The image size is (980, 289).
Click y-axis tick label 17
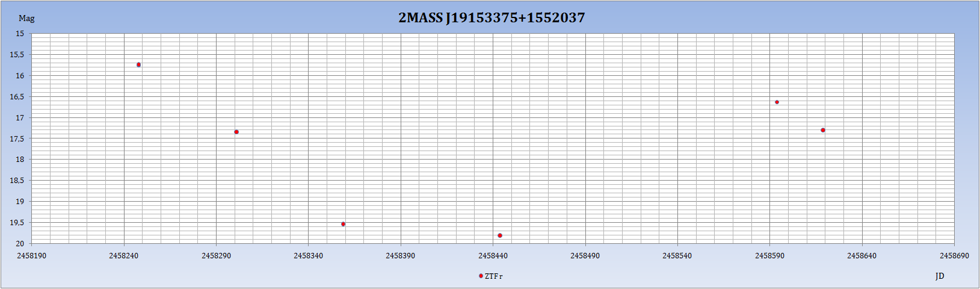coord(20,118)
